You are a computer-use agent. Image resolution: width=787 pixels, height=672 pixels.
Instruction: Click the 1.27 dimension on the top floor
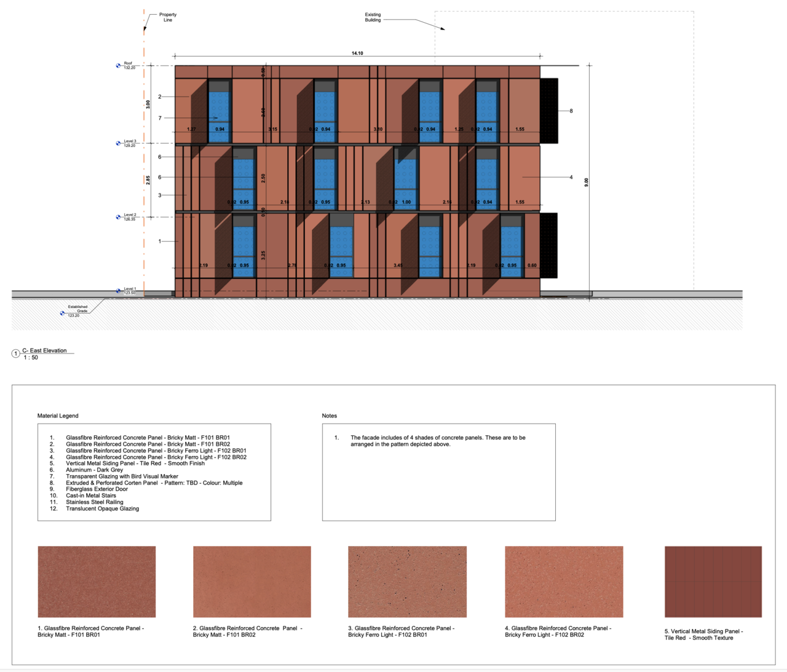(191, 130)
